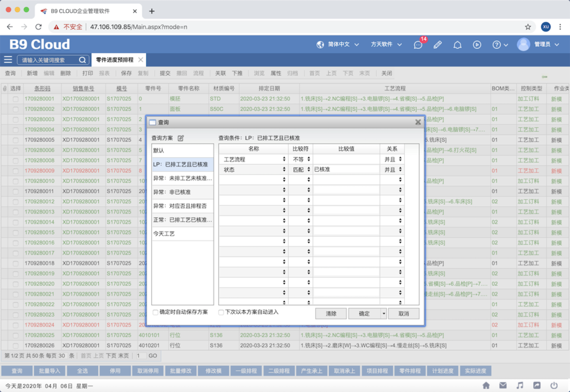Expand the 方天软件 dropdown
This screenshot has width=570, height=392.
(400, 45)
